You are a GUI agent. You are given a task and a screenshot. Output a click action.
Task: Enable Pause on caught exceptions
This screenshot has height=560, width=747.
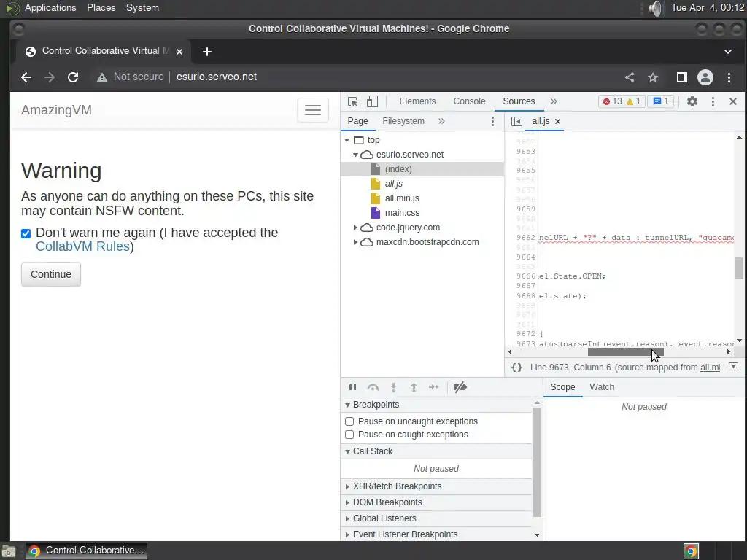(x=349, y=435)
